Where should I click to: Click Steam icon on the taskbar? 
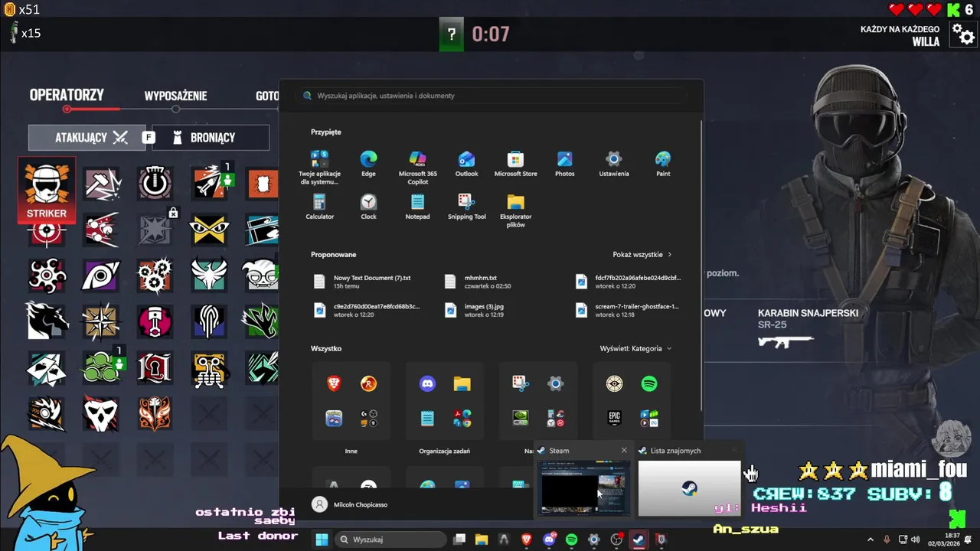[638, 540]
